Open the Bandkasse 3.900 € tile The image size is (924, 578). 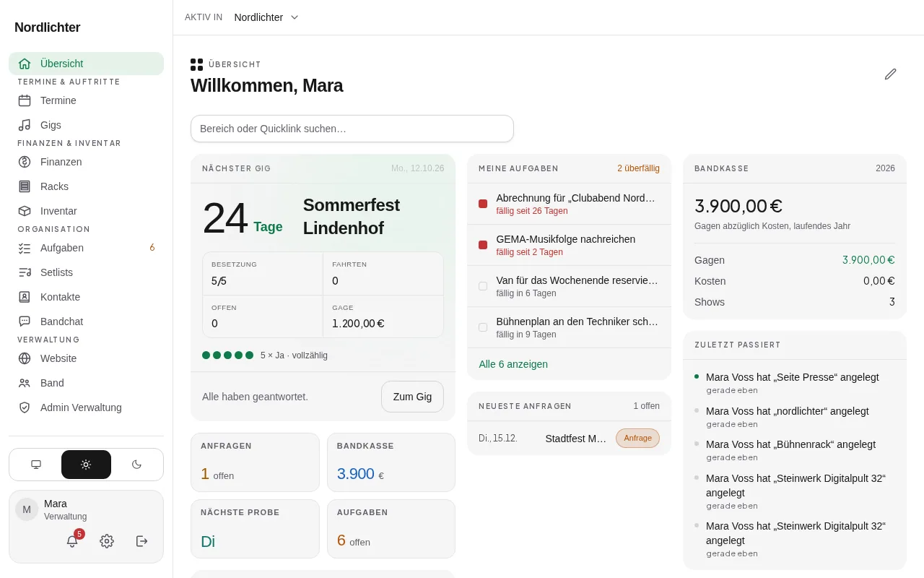point(391,462)
